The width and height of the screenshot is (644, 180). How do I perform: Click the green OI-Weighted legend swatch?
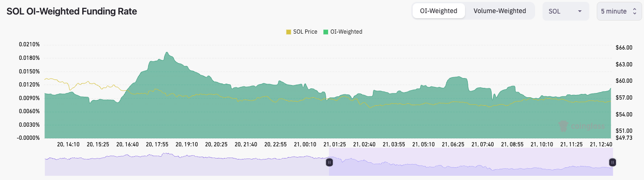pyautogui.click(x=326, y=32)
